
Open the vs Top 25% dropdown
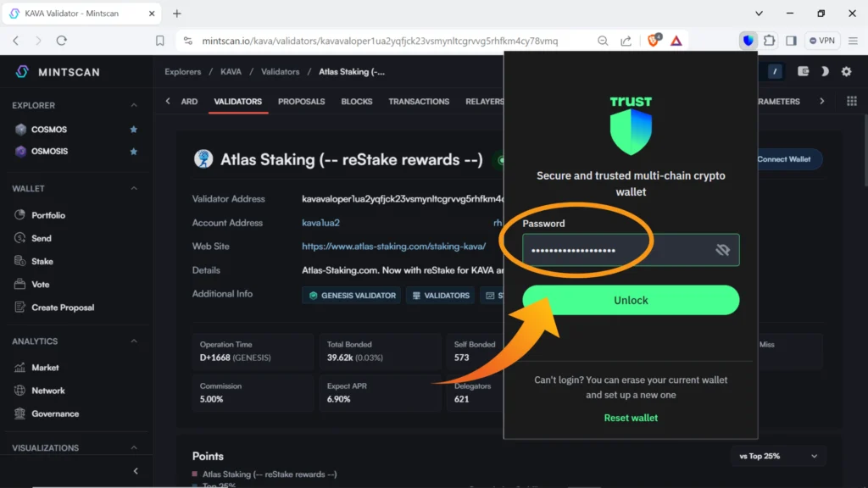779,456
